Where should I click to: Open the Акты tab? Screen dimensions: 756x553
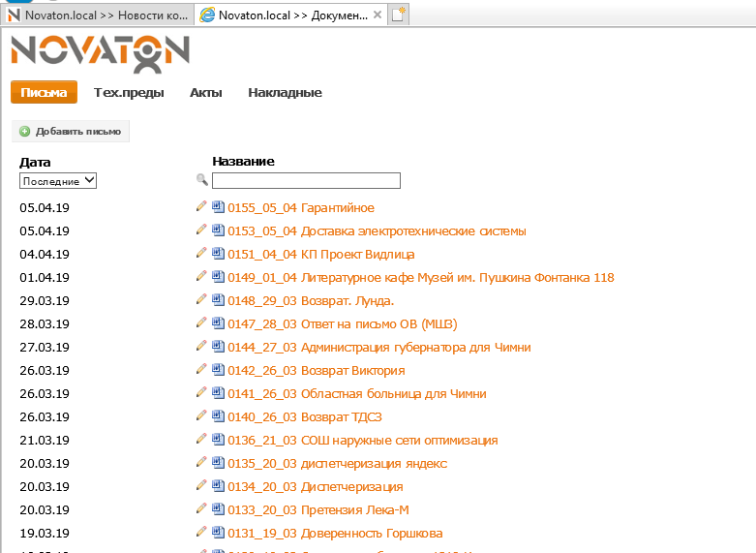(206, 93)
